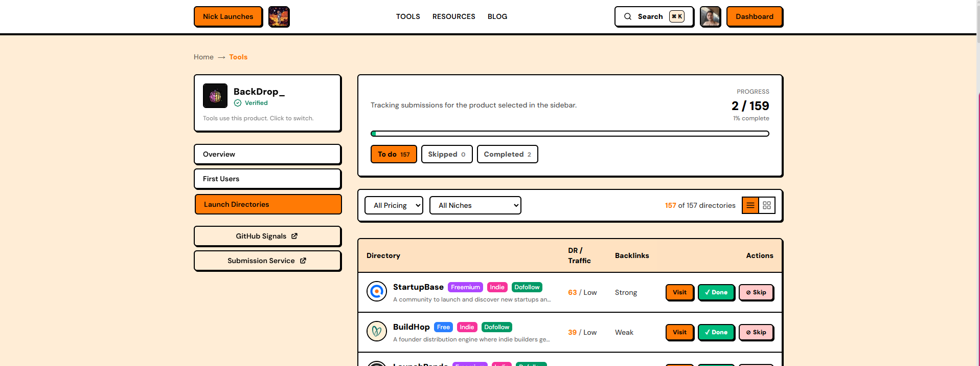Open the All Niches dropdown
980x366 pixels.
[475, 205]
